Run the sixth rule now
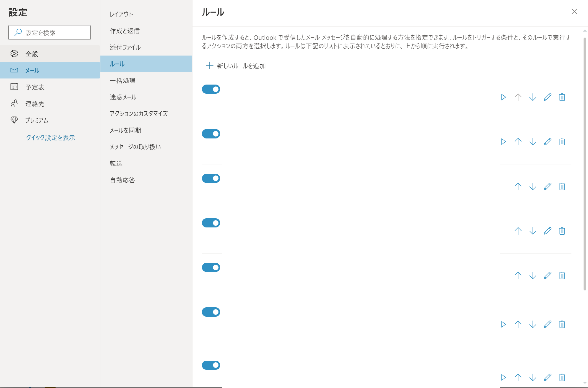Viewport: 588px width, 388px height. [503, 324]
